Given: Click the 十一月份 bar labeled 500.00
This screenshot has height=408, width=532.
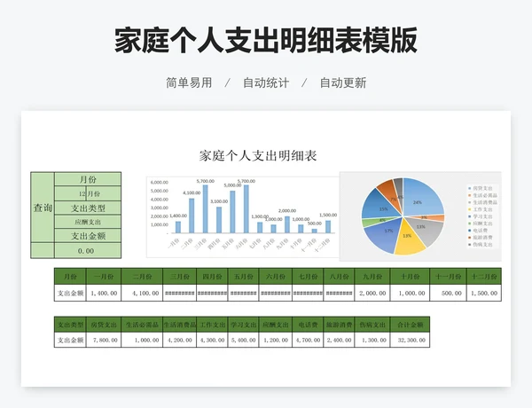Looking at the screenshot, I should coord(315,231).
